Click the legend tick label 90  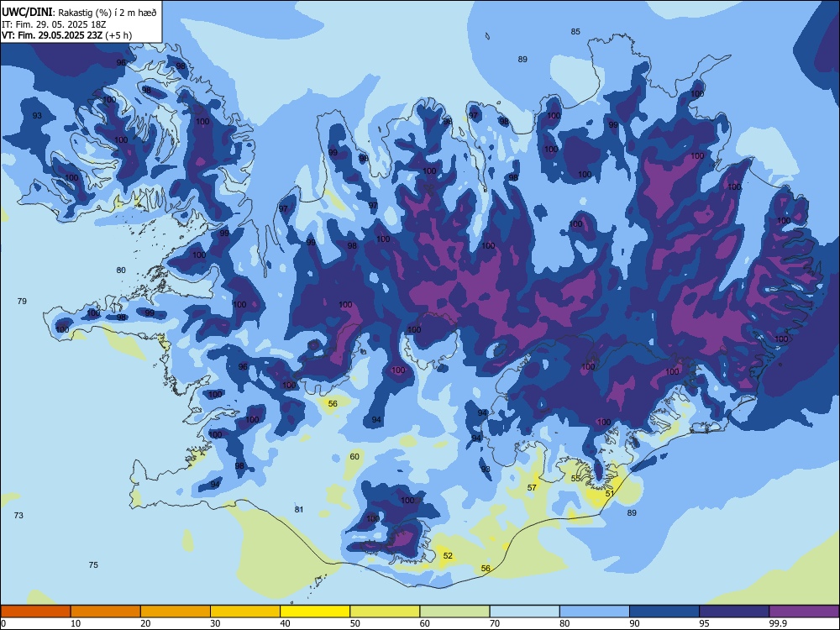pyautogui.click(x=634, y=623)
